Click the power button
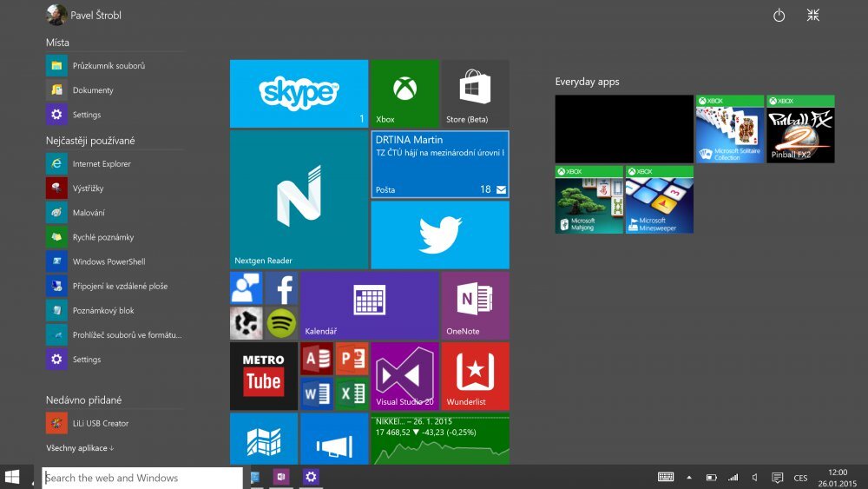The image size is (868, 489). coord(779,16)
